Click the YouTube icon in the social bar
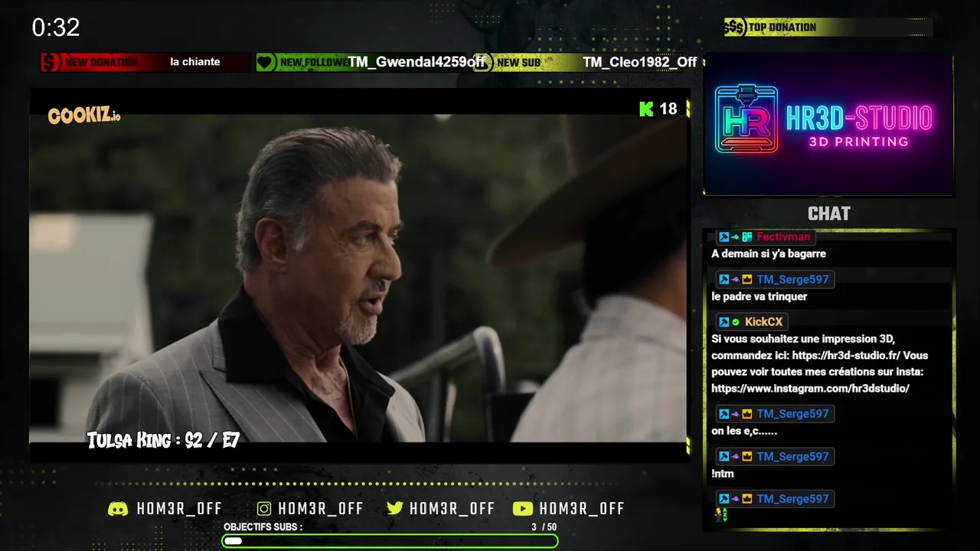Image resolution: width=980 pixels, height=551 pixels. (x=523, y=509)
